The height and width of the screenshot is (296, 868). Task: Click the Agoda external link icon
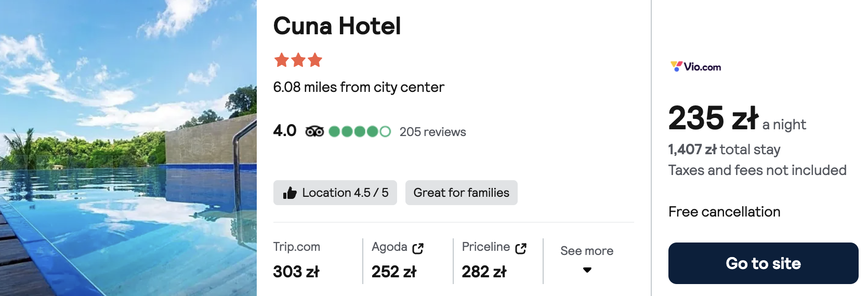[418, 248]
